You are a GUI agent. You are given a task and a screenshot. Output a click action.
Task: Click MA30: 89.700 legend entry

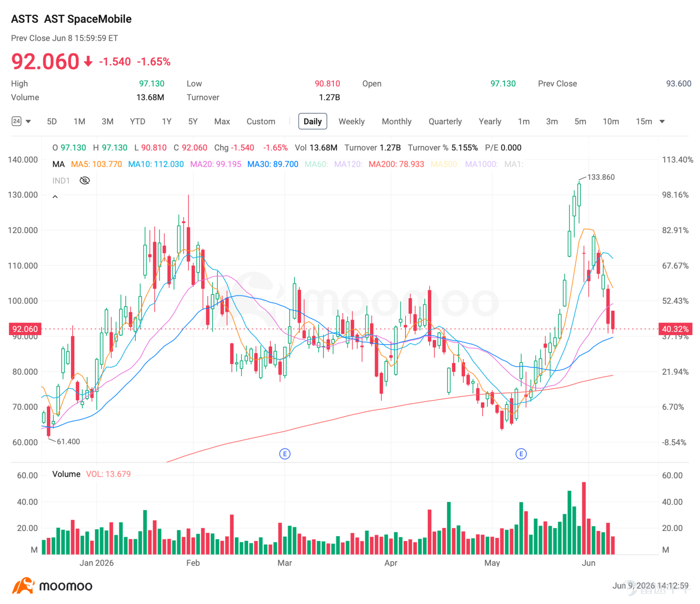[x=273, y=164]
